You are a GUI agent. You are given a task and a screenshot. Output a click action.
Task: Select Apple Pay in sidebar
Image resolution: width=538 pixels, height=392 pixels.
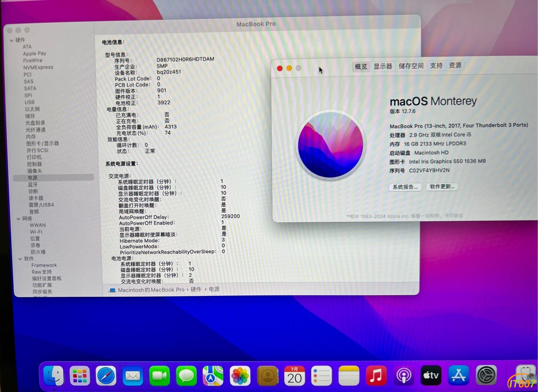point(34,53)
